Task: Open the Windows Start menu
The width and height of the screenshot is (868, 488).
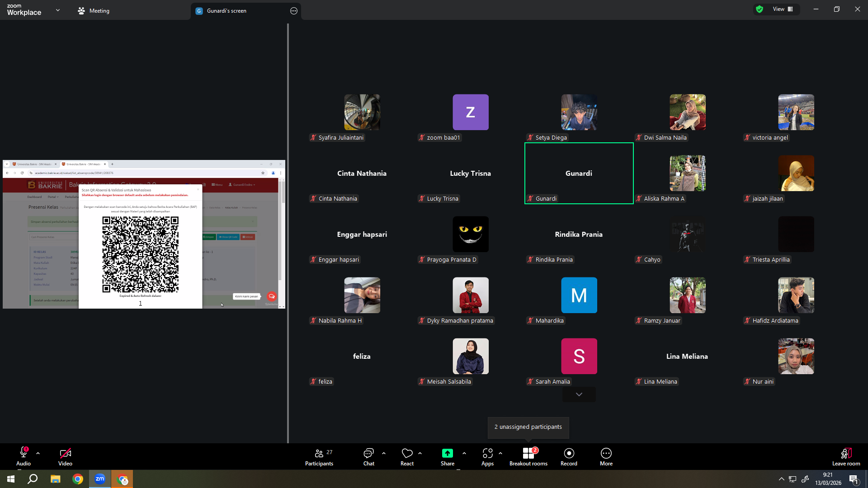Action: (x=11, y=479)
